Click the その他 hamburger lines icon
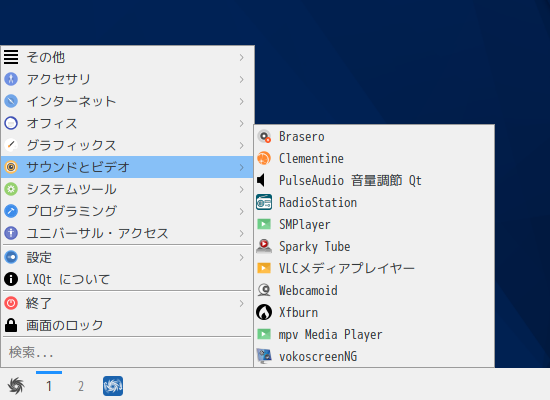Screen dimensions: 550x400 (x=11, y=57)
